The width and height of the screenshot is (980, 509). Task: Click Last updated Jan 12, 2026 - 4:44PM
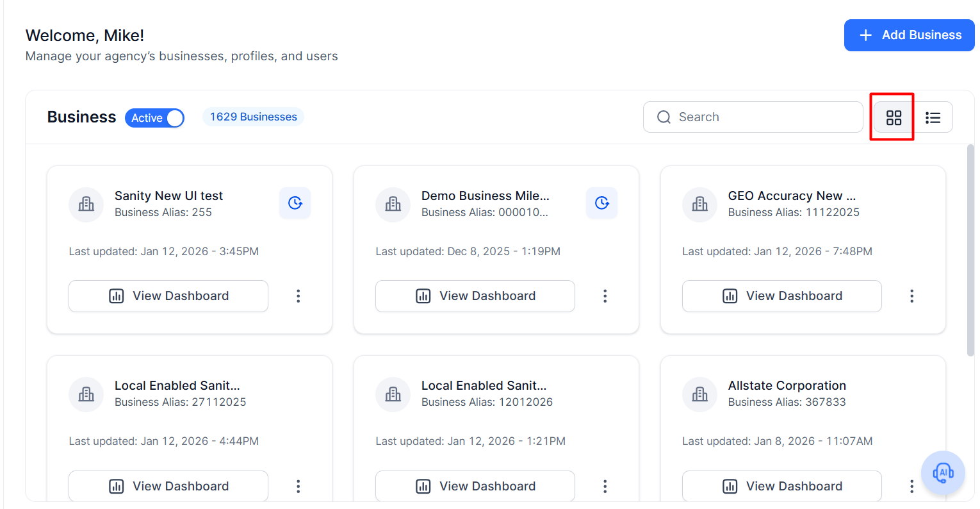164,441
